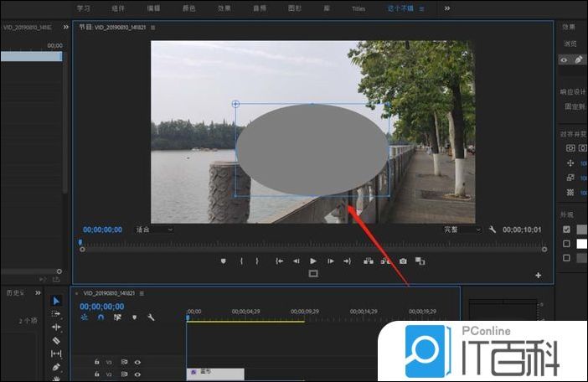Viewport: 588px width, 382px height.
Task: Click the white stroke color swatch
Action: tap(582, 244)
